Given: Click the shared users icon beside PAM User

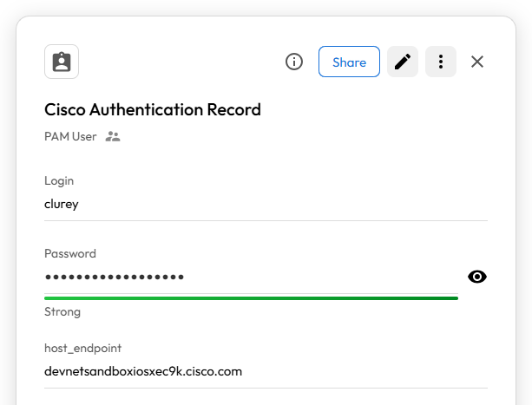Looking at the screenshot, I should 113,136.
